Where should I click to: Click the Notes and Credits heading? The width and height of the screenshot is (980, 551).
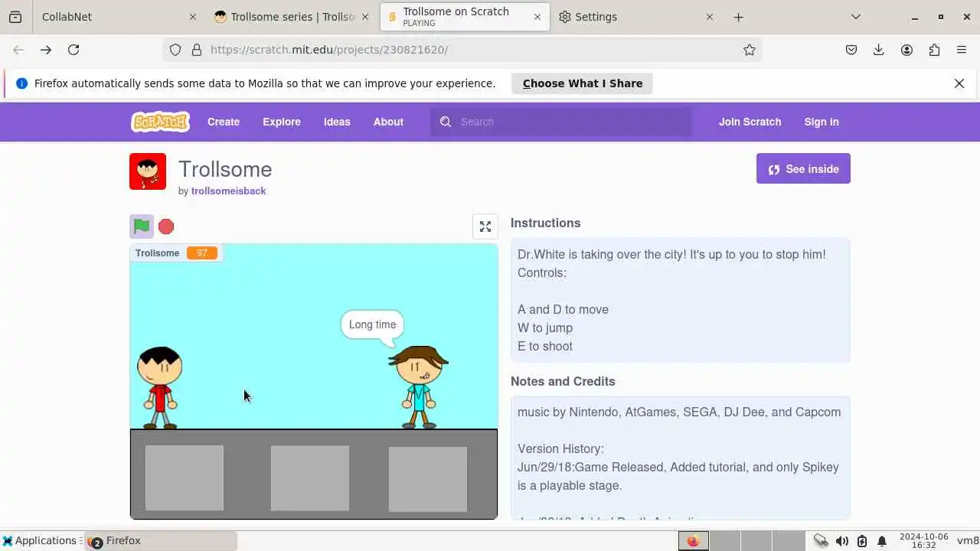coord(563,382)
